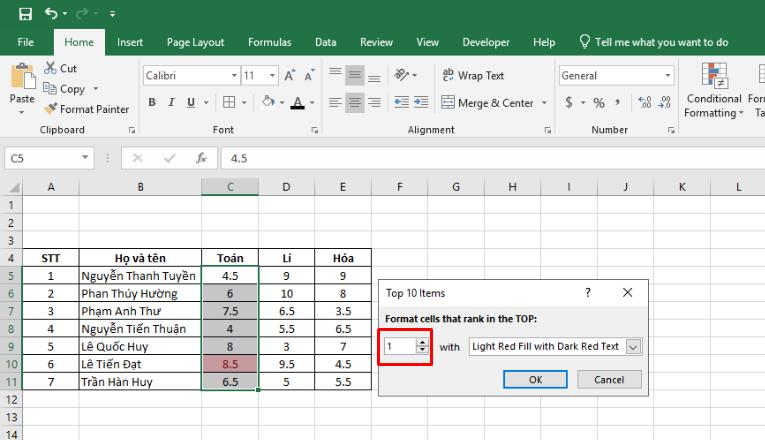Expand the font color palette arrow
Screen dimensions: 765x440
pos(312,102)
